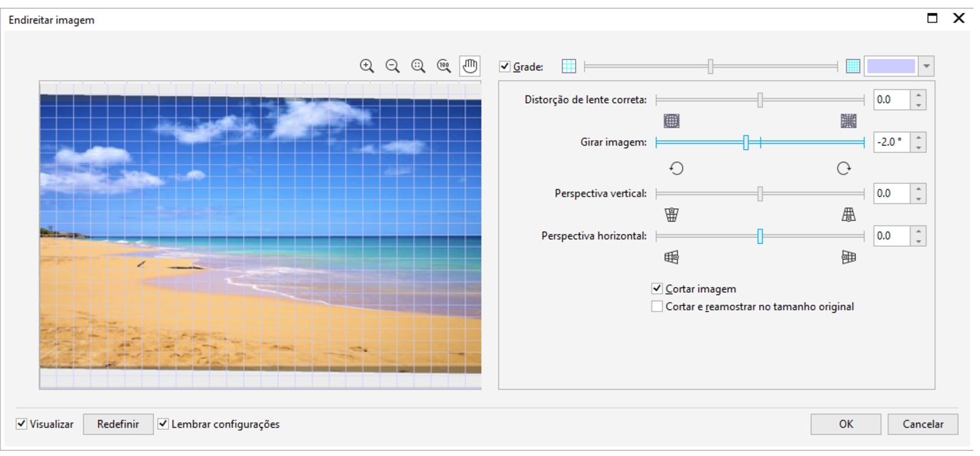Disable the Grade checkbox

click(x=505, y=67)
